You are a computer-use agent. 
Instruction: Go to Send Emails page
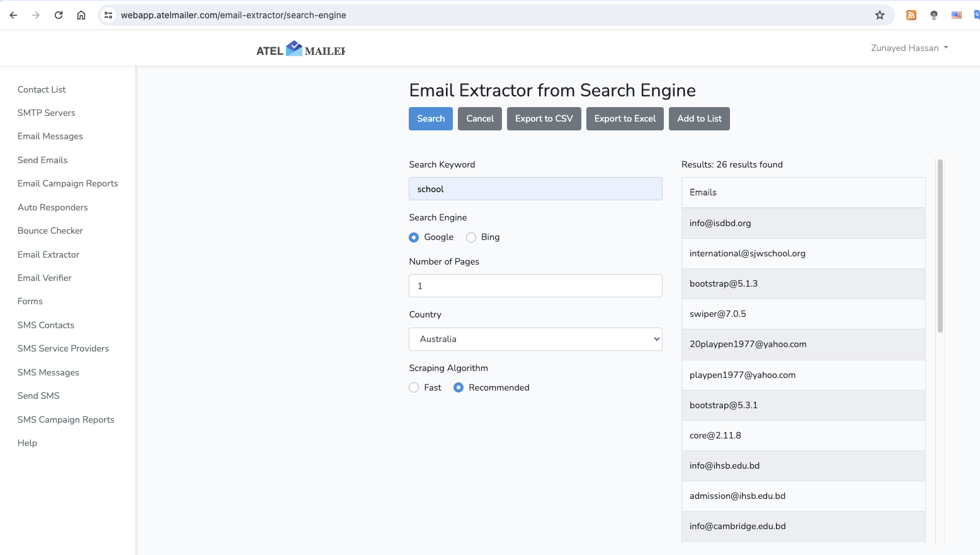point(43,160)
